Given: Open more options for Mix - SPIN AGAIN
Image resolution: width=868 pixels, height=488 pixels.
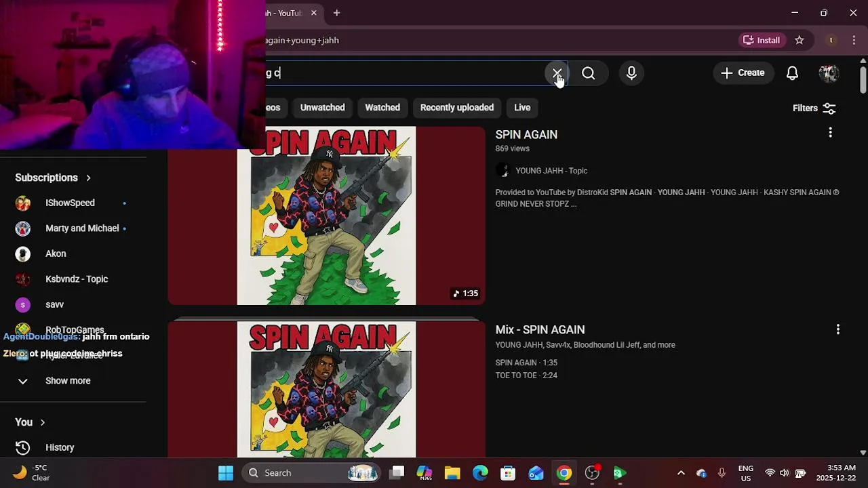Looking at the screenshot, I should (x=838, y=329).
